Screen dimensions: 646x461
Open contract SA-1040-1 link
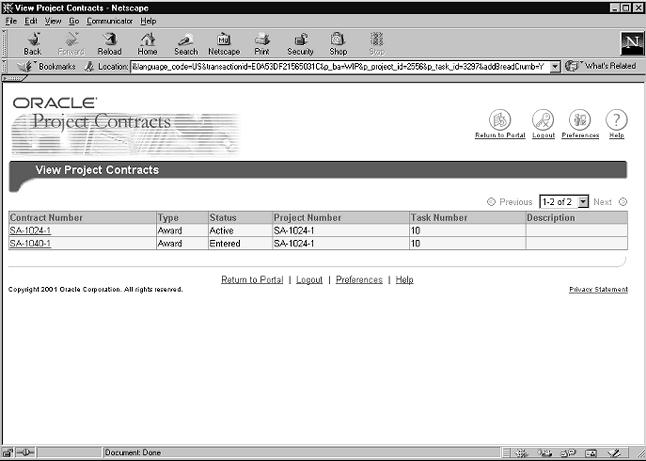point(30,243)
